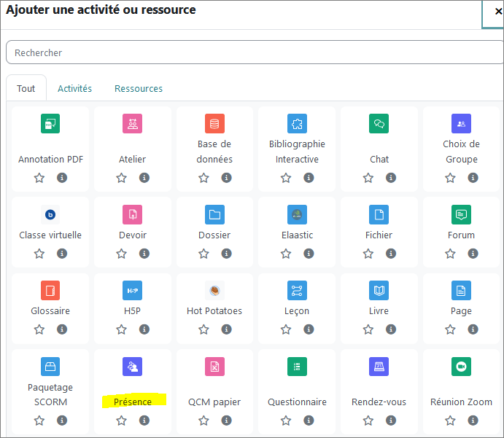Open the Classe virtuelle info button
The image size is (504, 438).
[x=62, y=254]
